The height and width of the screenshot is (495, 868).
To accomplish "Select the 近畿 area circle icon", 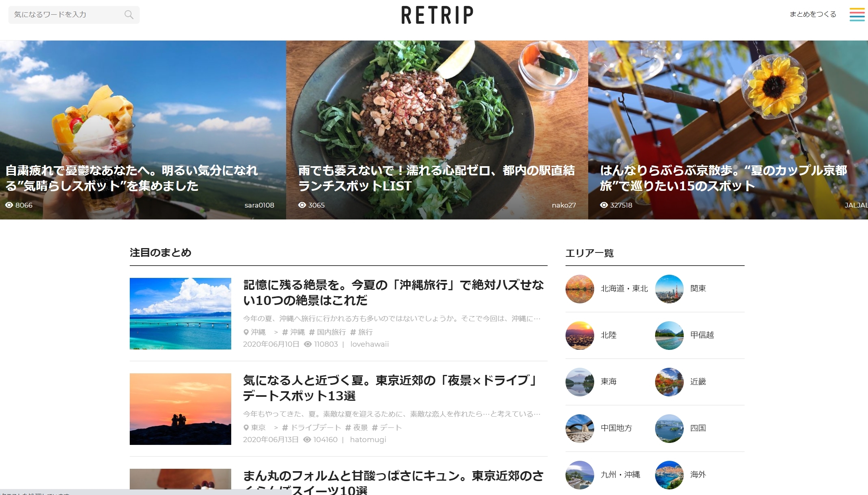I will click(669, 382).
